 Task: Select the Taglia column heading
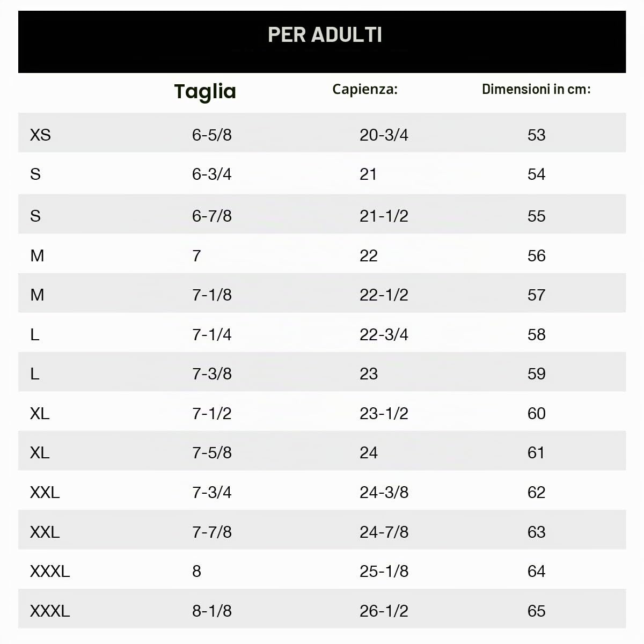coord(205,91)
